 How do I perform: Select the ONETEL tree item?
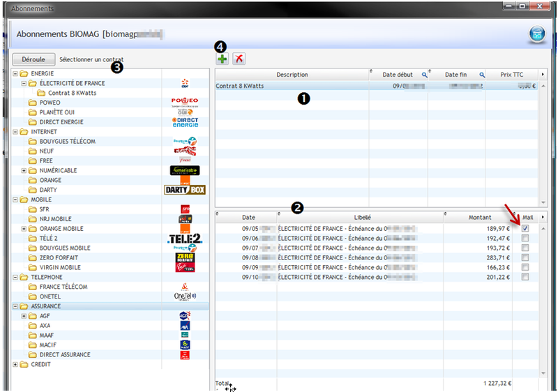(x=50, y=296)
